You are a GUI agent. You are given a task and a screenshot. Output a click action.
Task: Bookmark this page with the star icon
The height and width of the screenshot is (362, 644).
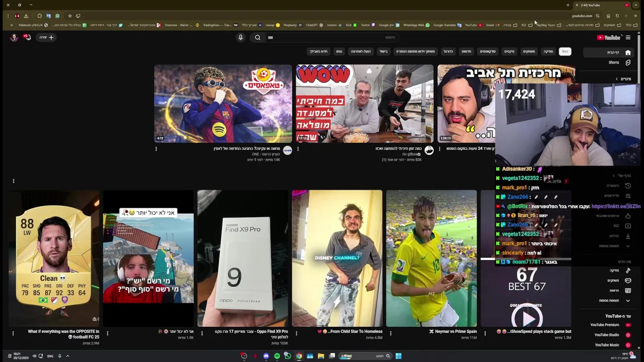70,16
